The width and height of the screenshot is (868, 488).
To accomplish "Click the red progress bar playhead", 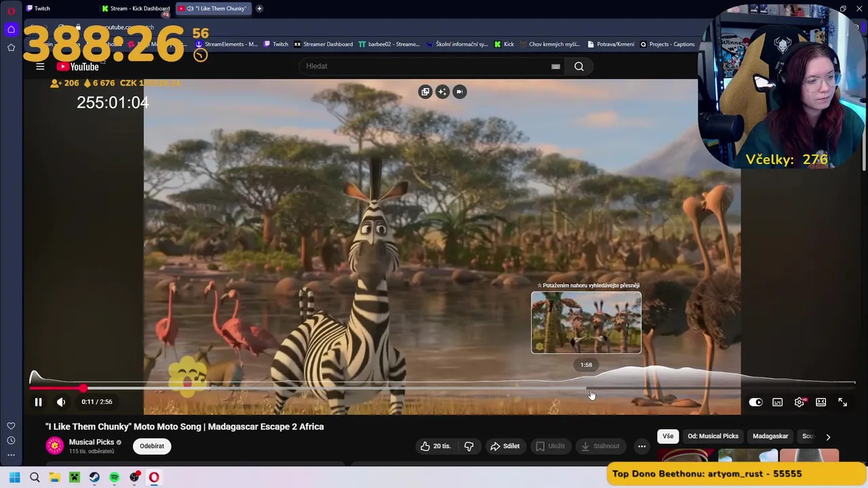I will (83, 388).
